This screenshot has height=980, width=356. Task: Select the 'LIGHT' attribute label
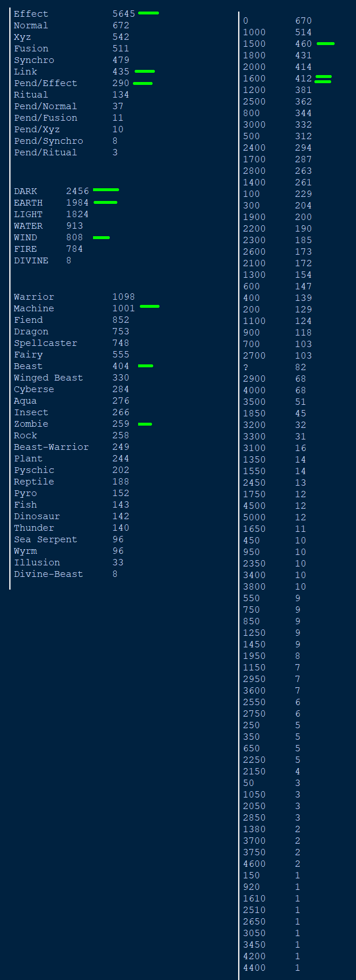28,214
